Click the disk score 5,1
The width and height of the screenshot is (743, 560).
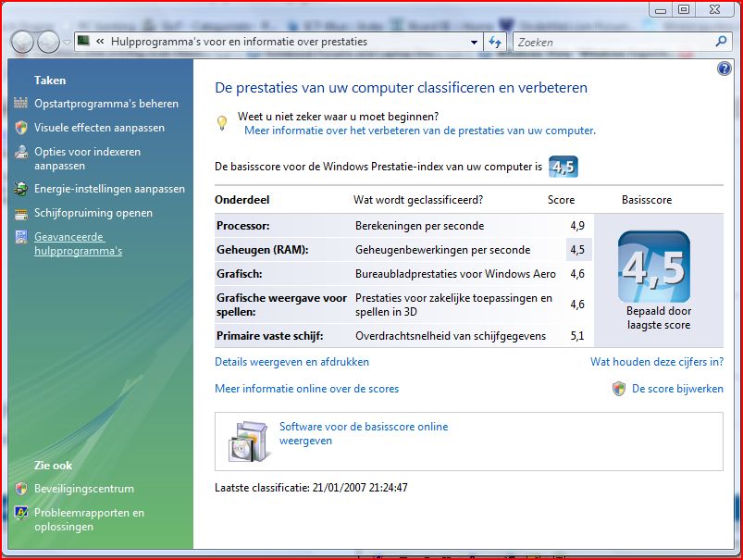577,336
